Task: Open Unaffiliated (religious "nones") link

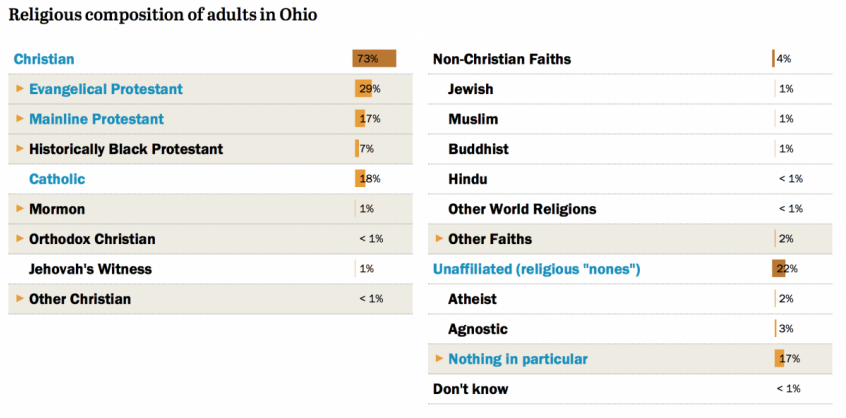Action: click(x=536, y=269)
